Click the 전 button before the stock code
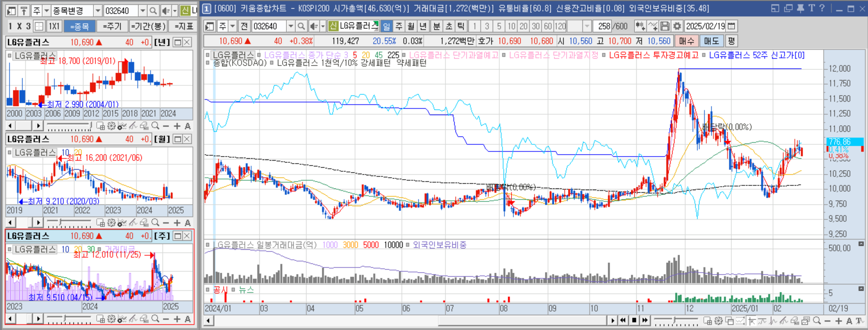This screenshot has height=330, width=868. 244,26
